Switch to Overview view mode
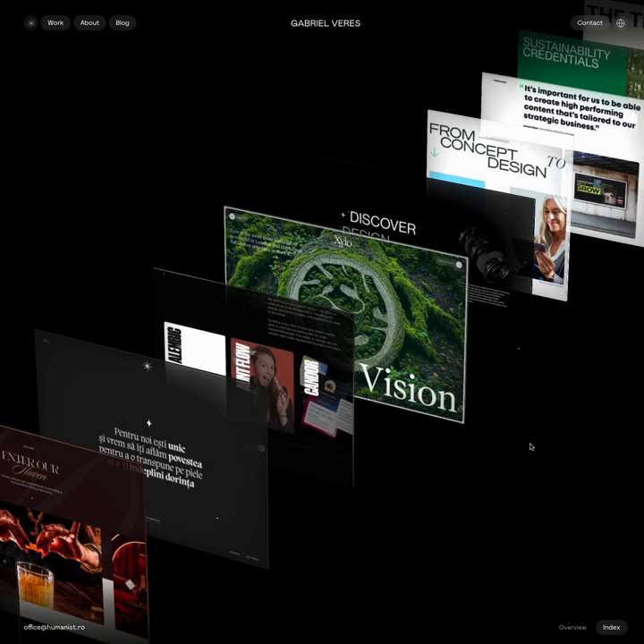 (x=572, y=627)
